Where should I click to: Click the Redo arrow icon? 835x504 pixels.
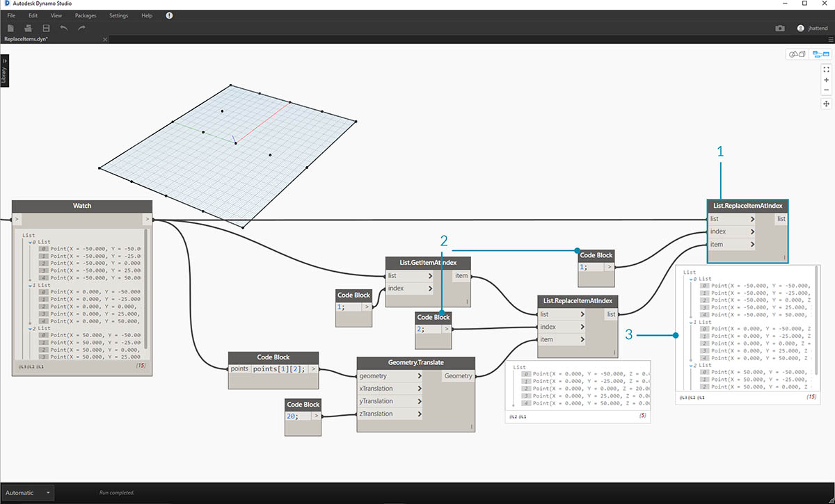coord(81,28)
